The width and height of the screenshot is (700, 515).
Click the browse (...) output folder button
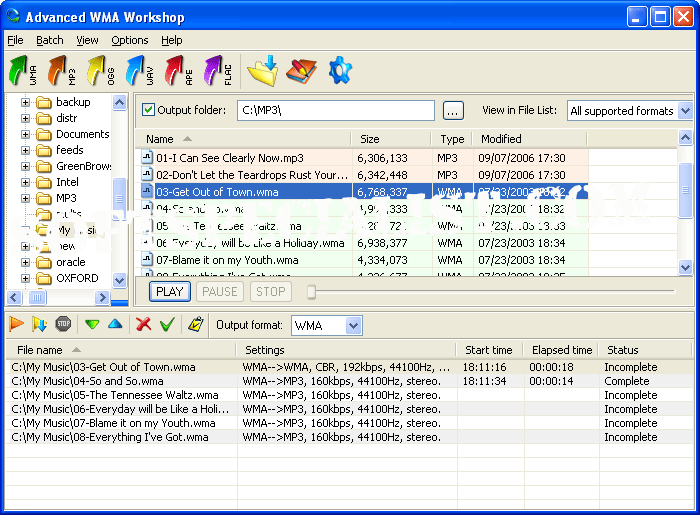pos(453,111)
